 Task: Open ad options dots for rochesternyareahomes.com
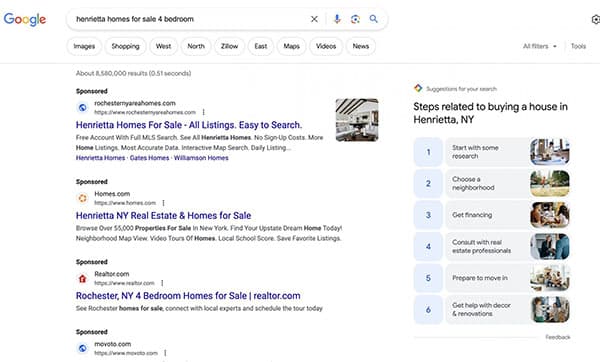point(204,112)
